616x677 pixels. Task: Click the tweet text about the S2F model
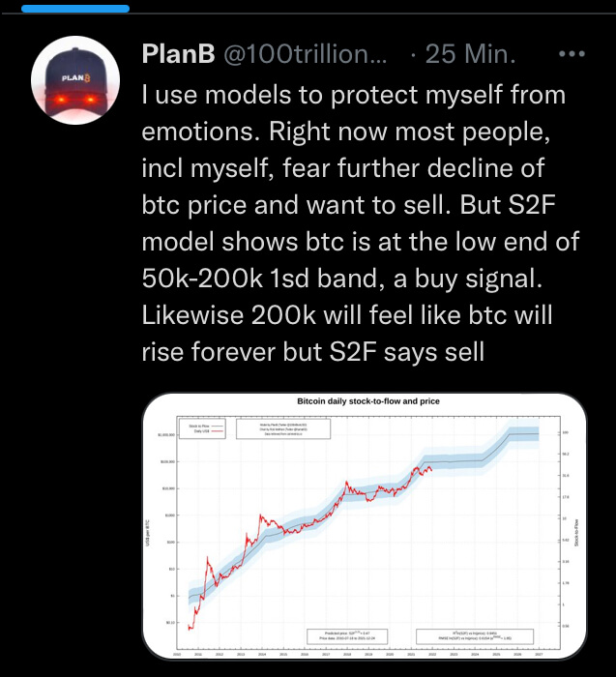click(x=353, y=224)
